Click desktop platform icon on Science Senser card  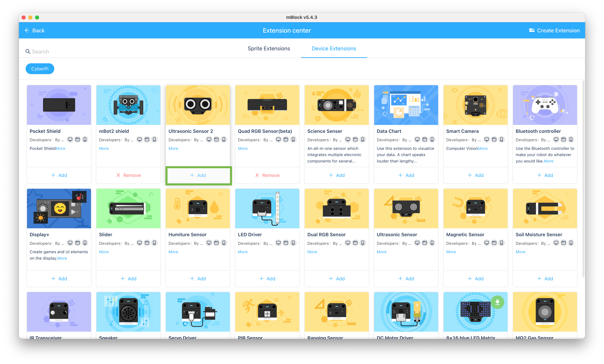tap(348, 139)
